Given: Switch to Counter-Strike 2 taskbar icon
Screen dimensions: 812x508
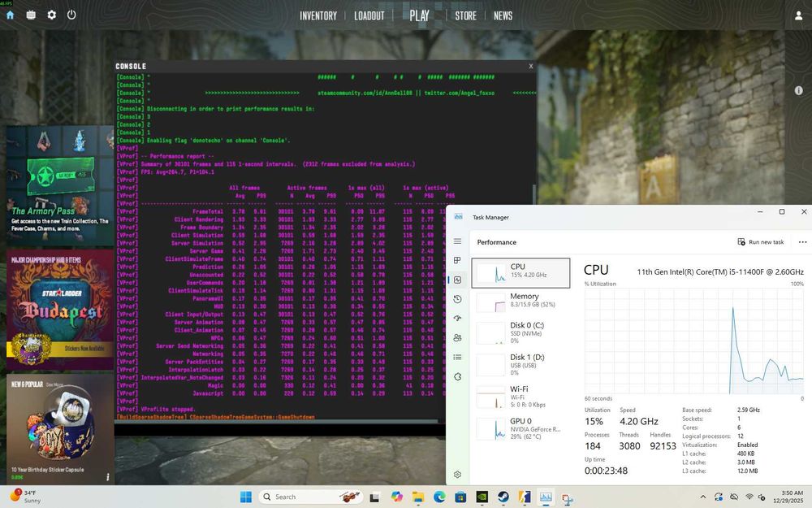Looking at the screenshot, I should click(x=524, y=497).
